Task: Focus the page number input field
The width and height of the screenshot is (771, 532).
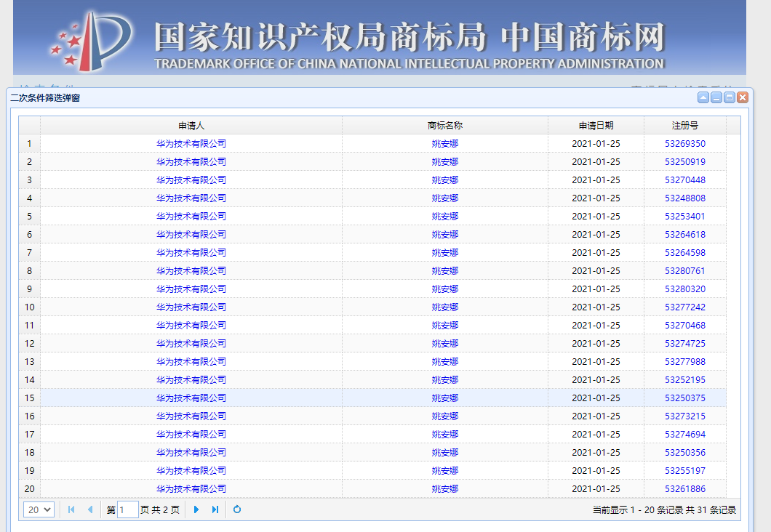Action: [x=128, y=509]
